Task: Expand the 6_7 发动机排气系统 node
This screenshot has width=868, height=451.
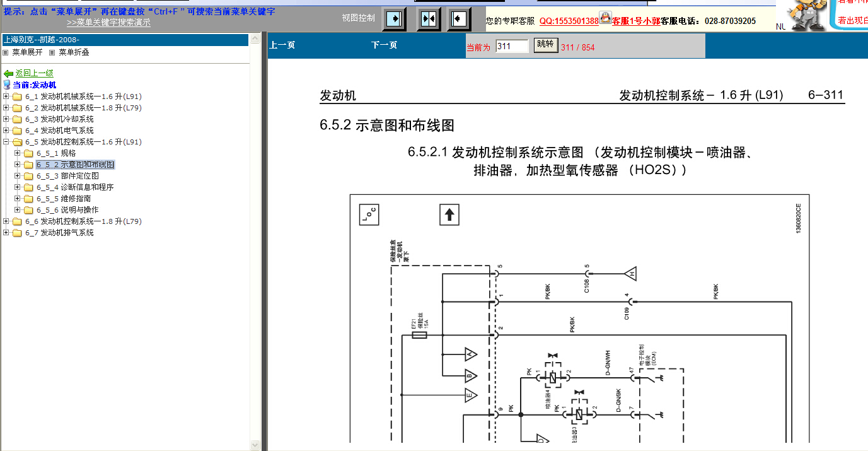Action: (x=6, y=233)
